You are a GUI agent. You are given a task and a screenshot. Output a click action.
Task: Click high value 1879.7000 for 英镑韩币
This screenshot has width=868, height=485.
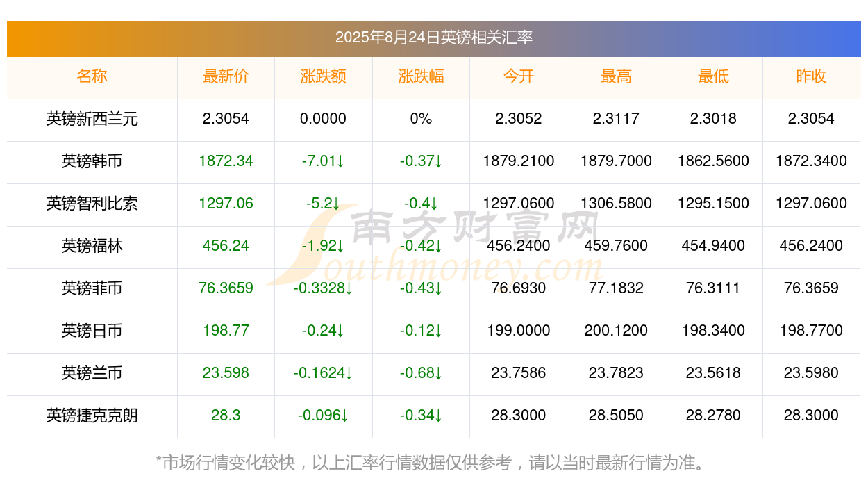tap(616, 161)
